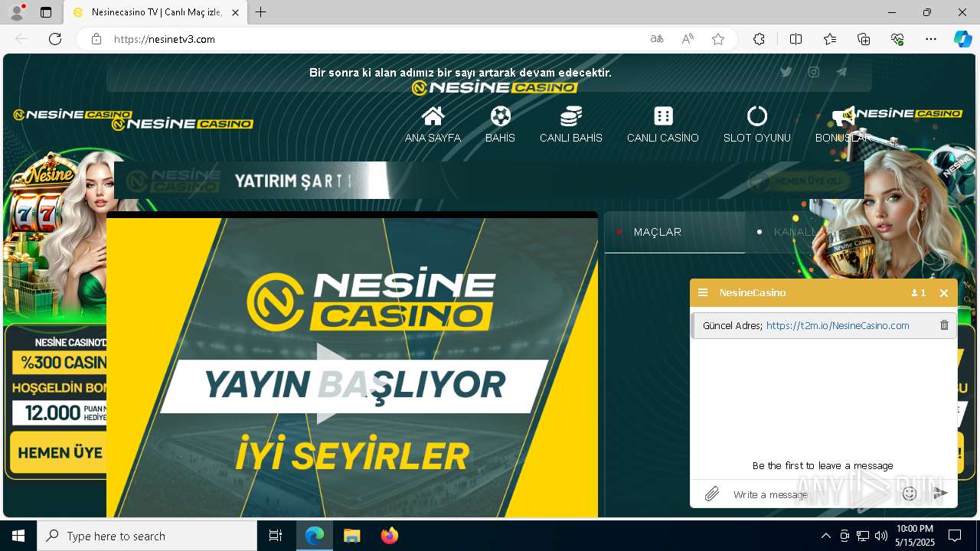Open the 10:00 PM clock and date
980x551 pixels.
[x=914, y=536]
